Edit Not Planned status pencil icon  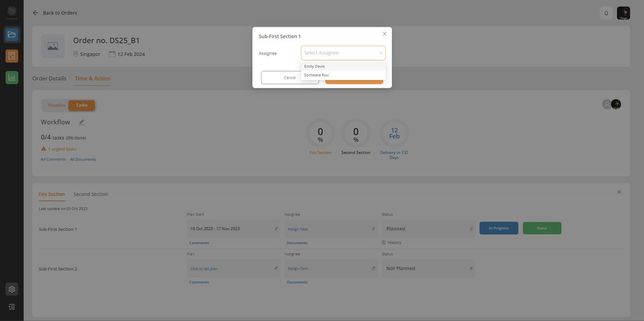tap(471, 268)
